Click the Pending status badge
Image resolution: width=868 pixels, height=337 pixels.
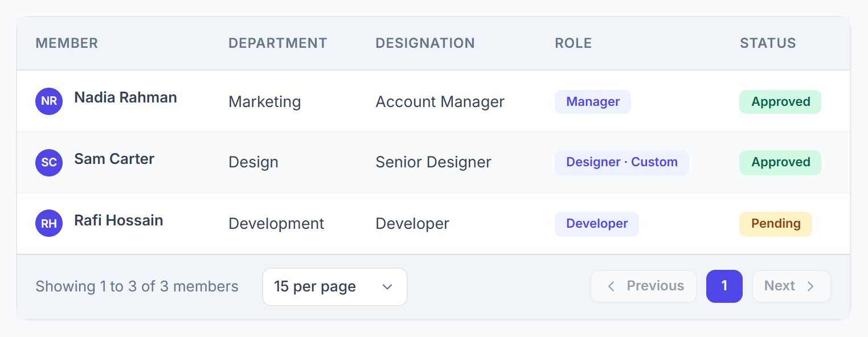pos(776,224)
